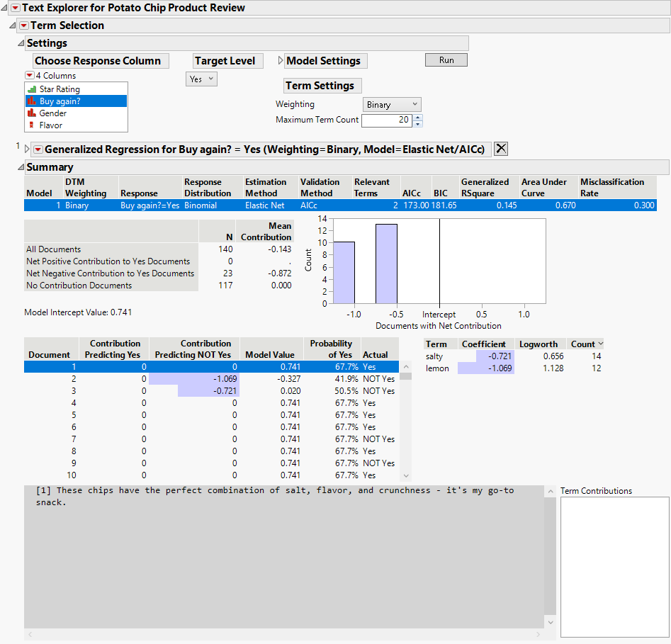This screenshot has width=671, height=644.
Task: Click the Run button
Action: pyautogui.click(x=446, y=60)
